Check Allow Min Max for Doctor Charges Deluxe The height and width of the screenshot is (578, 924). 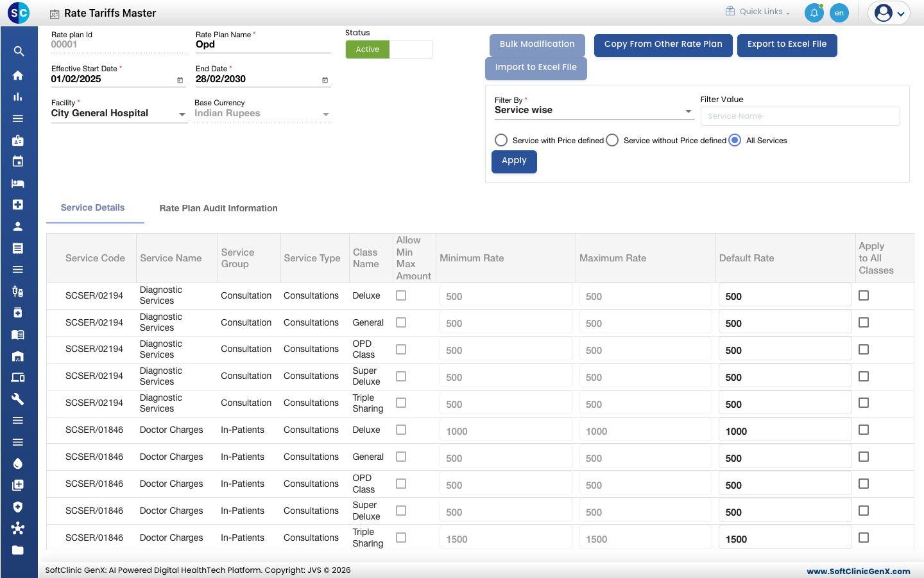coord(401,430)
